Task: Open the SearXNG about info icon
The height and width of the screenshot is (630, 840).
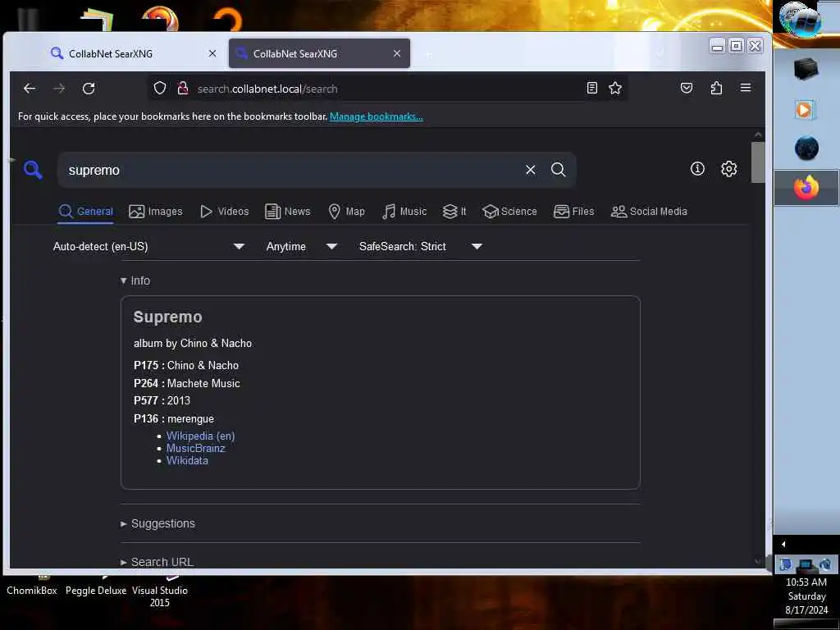Action: point(697,169)
